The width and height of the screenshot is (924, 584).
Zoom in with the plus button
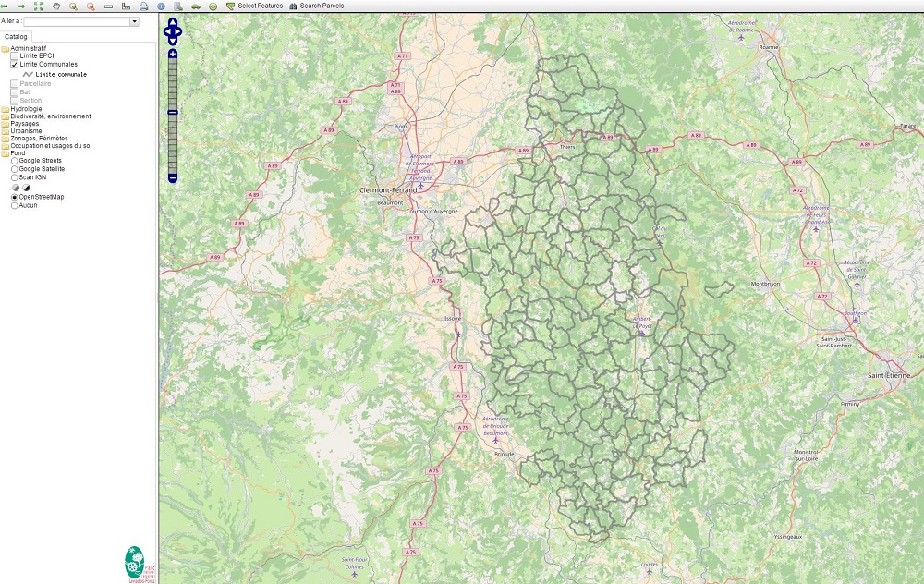[x=173, y=54]
